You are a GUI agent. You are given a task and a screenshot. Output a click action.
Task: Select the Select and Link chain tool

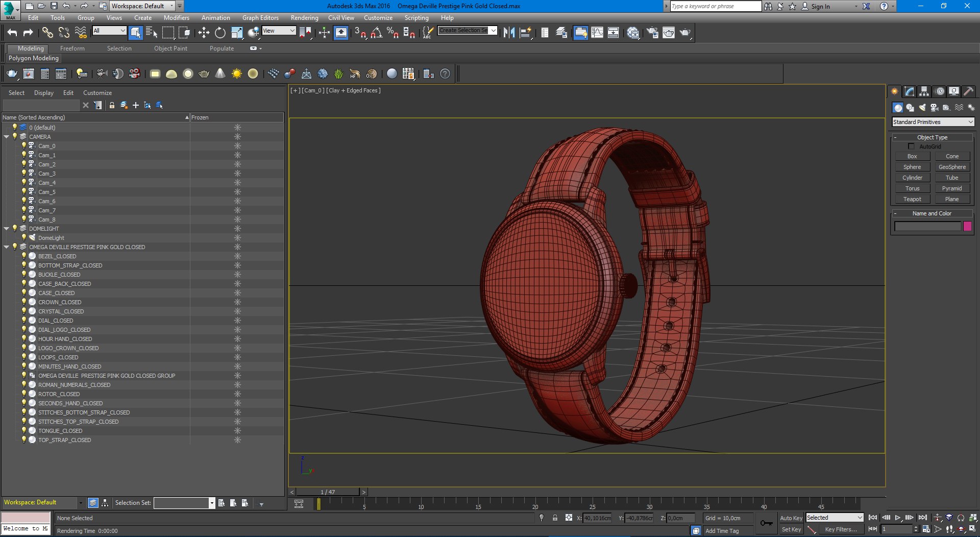47,33
